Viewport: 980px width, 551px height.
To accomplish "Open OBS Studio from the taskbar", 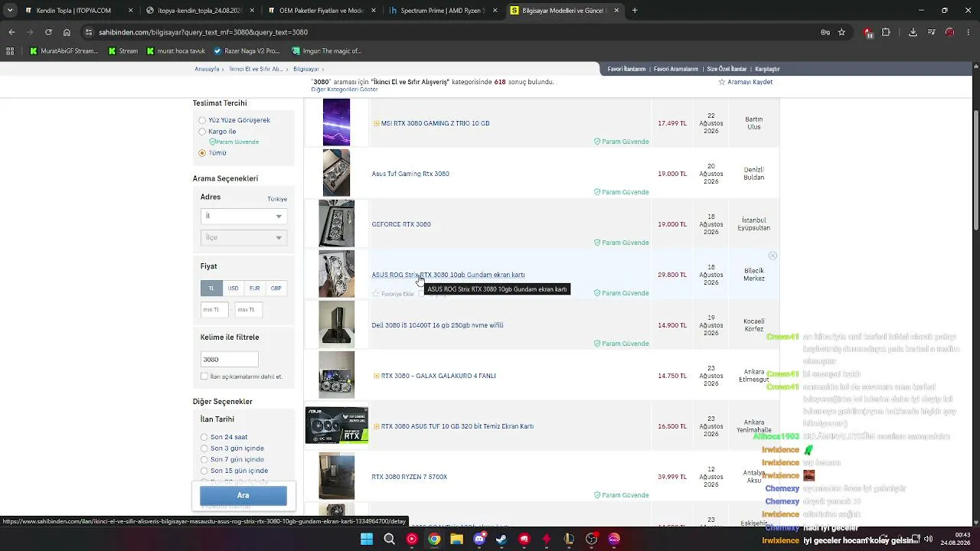I will click(x=591, y=539).
